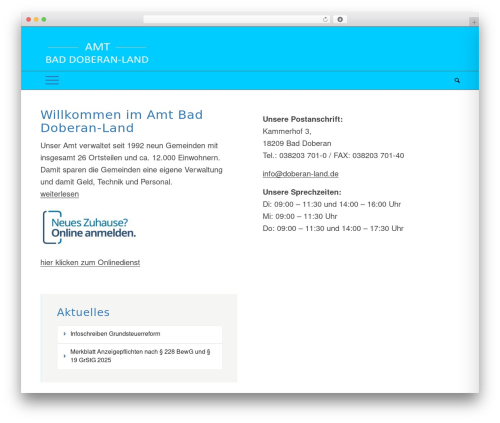
Task: Click the browser download icon button
Action: 340,19
